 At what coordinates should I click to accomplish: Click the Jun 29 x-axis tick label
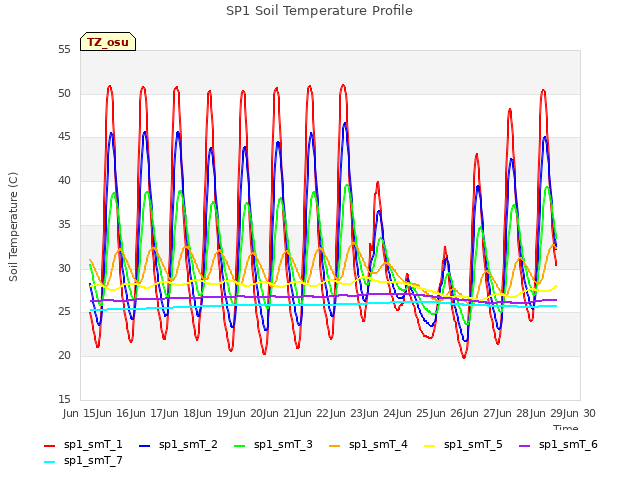click(x=547, y=413)
